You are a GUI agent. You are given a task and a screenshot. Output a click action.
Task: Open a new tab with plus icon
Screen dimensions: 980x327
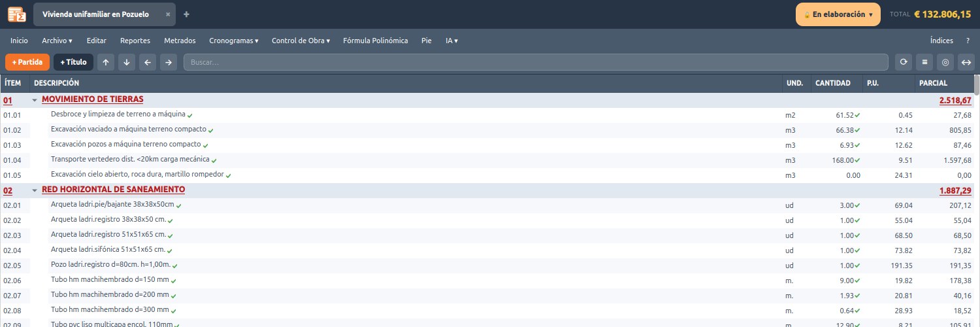pos(186,14)
